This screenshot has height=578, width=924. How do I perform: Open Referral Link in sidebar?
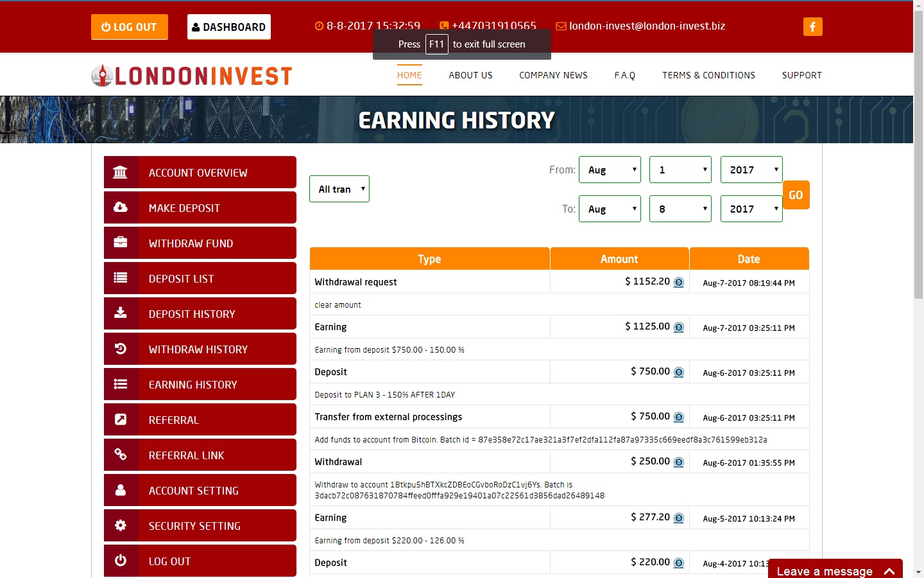click(x=200, y=455)
